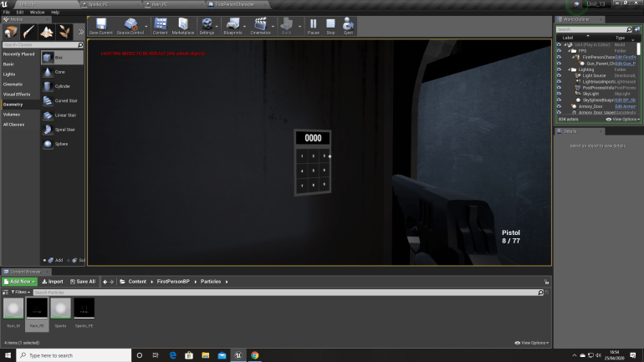This screenshot has width=644, height=362.
Task: Eject from the player controller
Action: pyautogui.click(x=348, y=26)
